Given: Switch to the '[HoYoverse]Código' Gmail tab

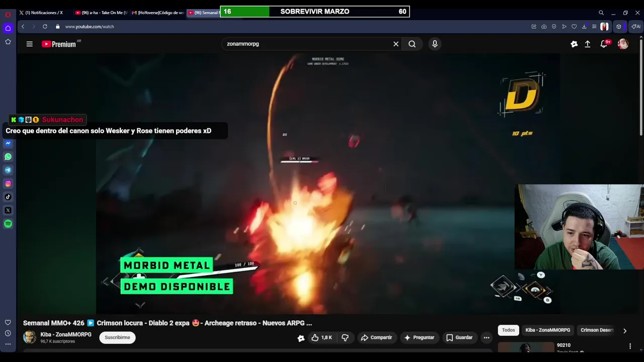Looking at the screenshot, I should (x=158, y=13).
